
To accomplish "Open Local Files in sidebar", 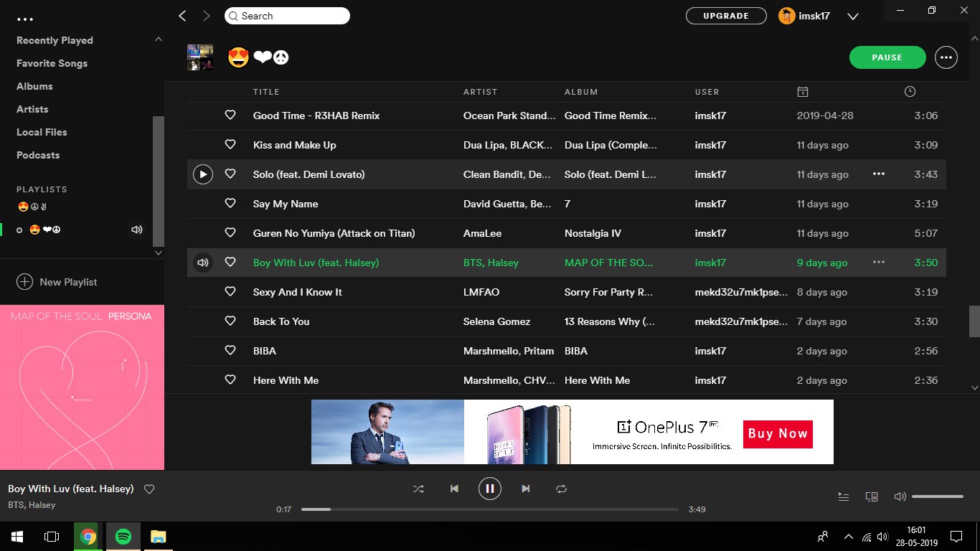I will tap(42, 132).
